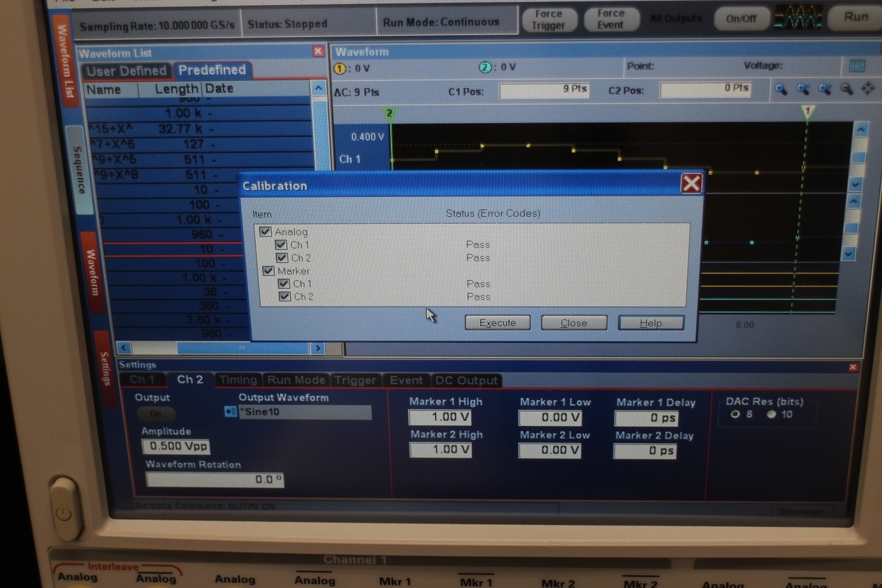Image resolution: width=882 pixels, height=588 pixels.
Task: Open the table view icon beside Voltage
Action: pos(857,66)
